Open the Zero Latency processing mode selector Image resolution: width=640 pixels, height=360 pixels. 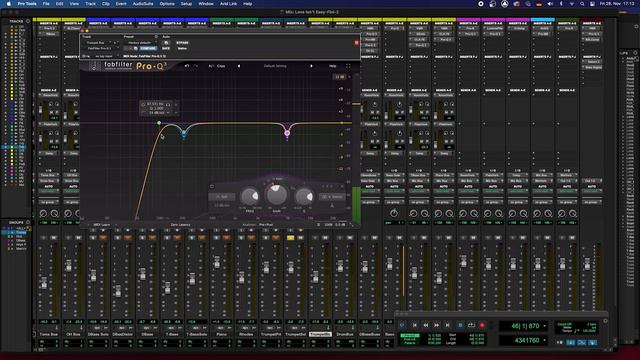coord(180,224)
